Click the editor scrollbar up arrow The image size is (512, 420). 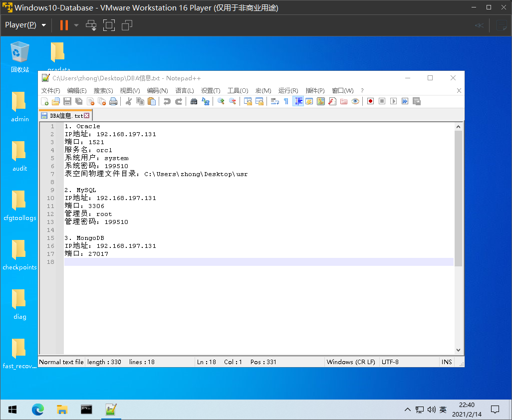click(458, 127)
